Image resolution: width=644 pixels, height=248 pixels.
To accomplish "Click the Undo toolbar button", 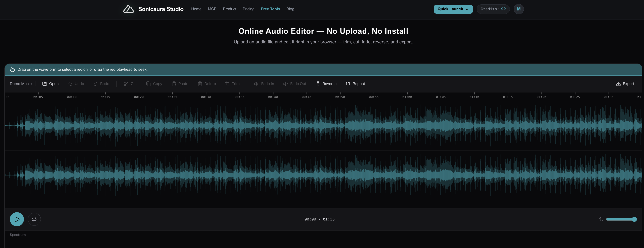I will point(76,84).
